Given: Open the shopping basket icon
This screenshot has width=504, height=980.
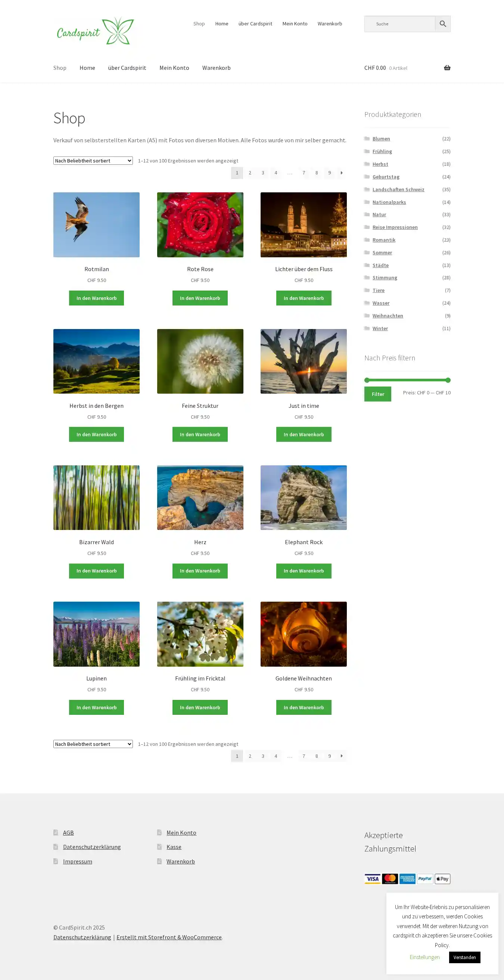Looking at the screenshot, I should coord(447,68).
